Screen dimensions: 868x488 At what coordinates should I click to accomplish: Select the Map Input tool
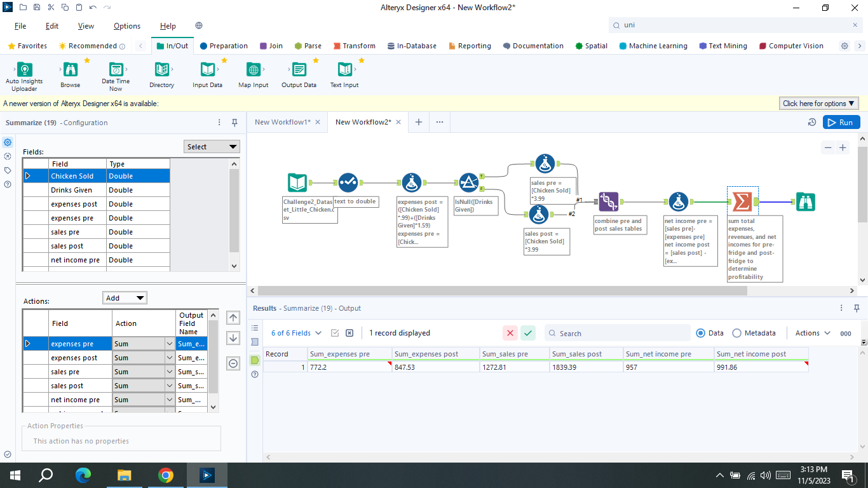tap(253, 76)
